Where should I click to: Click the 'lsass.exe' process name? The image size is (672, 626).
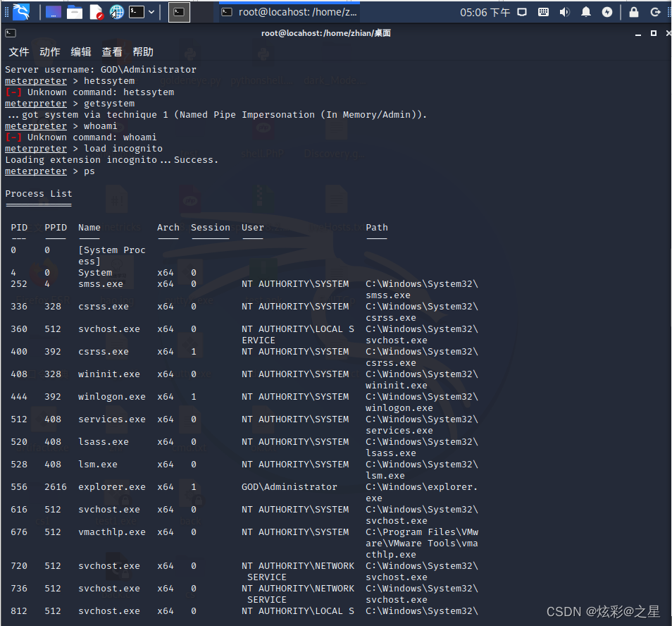click(x=104, y=441)
